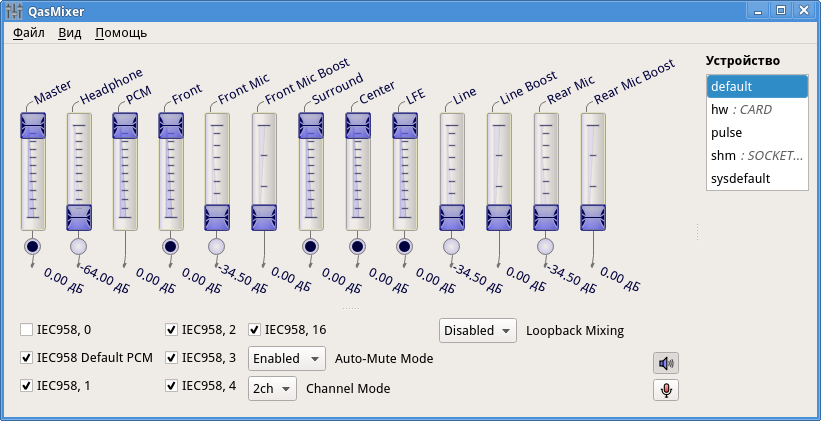
Task: Click the Rear Mic Boost label
Action: point(634,81)
